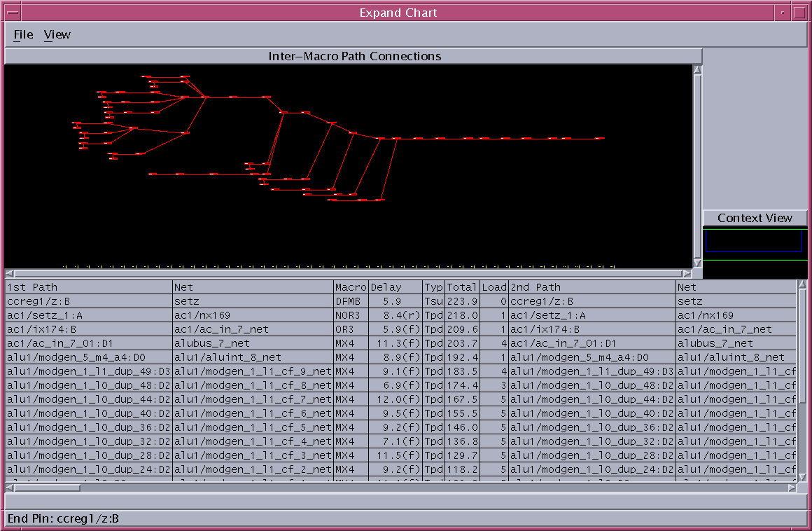This screenshot has height=531, width=812.
Task: Open the File menu
Action: [x=23, y=34]
